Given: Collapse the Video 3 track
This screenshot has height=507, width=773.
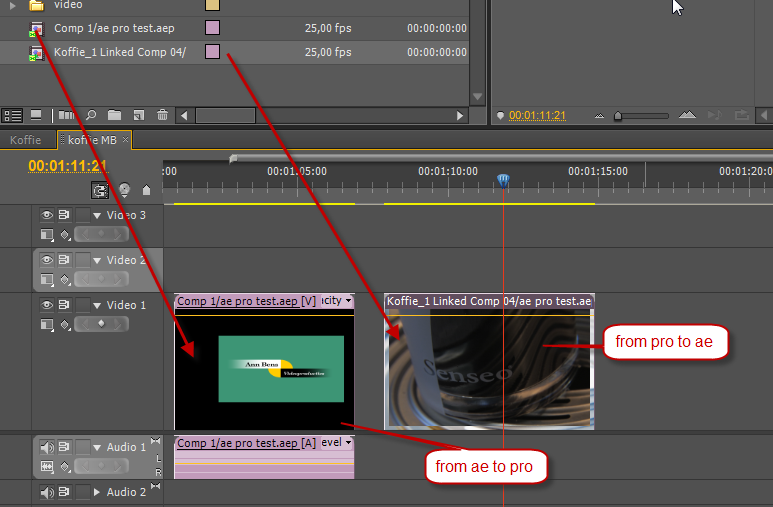Looking at the screenshot, I should (97, 216).
